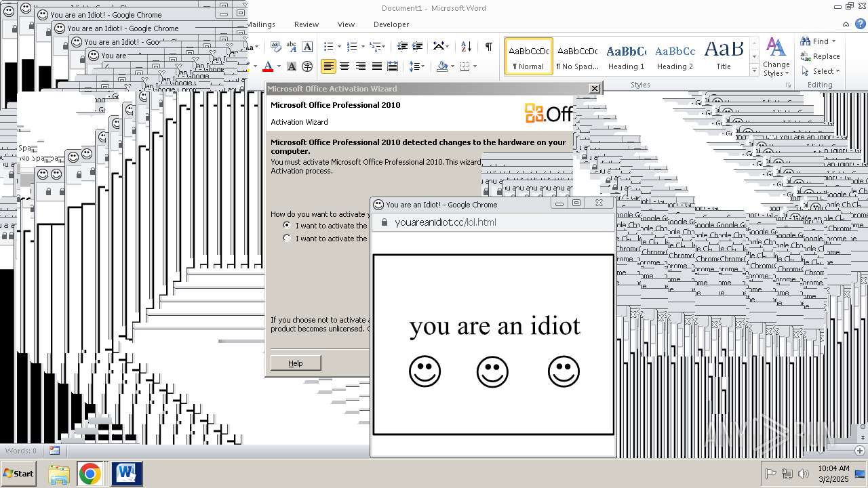Click the macro recording status bar icon
Screen dimensions: 868x488
(55, 451)
